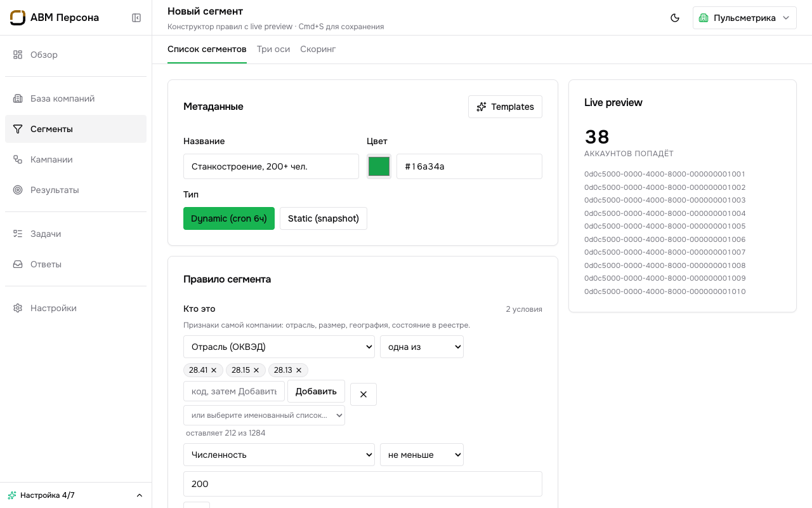812x508 pixels.
Task: Open Настройки gear icon
Action: point(18,308)
